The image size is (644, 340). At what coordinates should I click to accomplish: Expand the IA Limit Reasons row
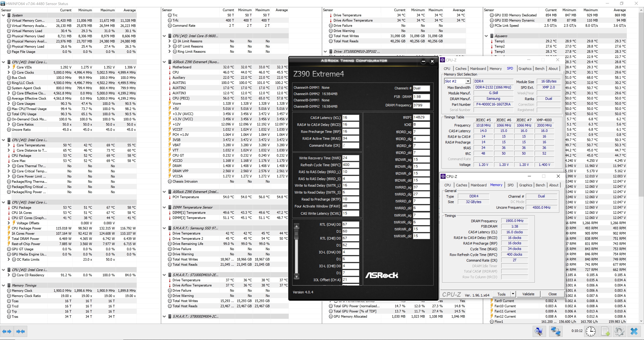point(169,41)
